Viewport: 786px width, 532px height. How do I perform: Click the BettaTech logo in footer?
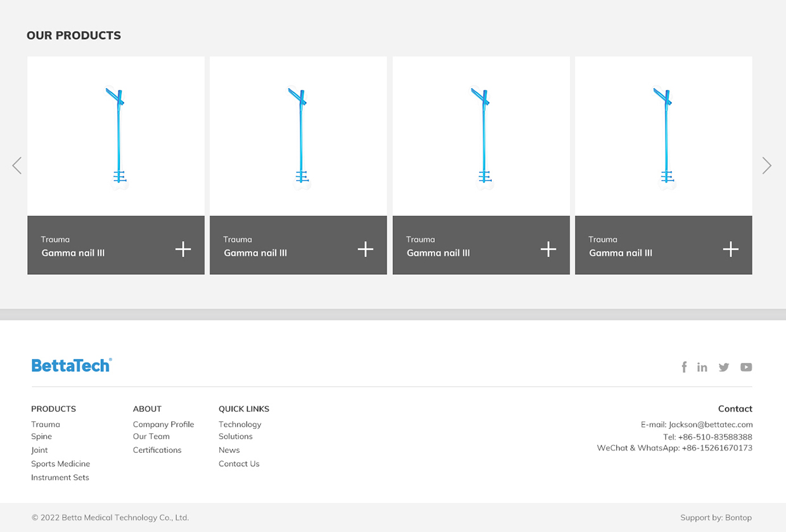pyautogui.click(x=72, y=365)
